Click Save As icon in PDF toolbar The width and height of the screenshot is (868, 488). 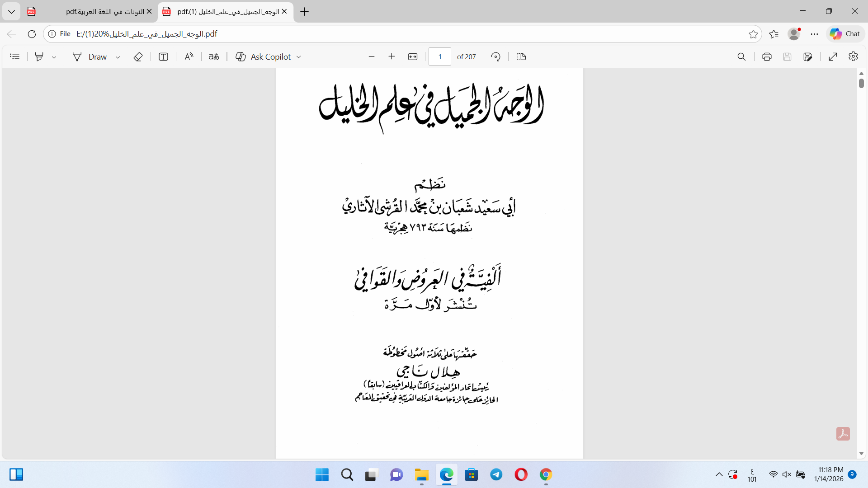808,56
